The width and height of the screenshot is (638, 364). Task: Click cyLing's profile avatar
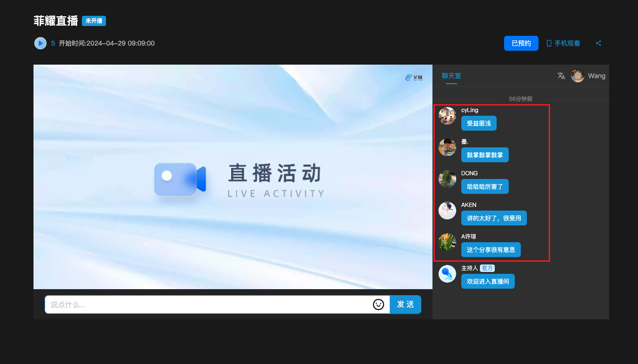pyautogui.click(x=447, y=116)
